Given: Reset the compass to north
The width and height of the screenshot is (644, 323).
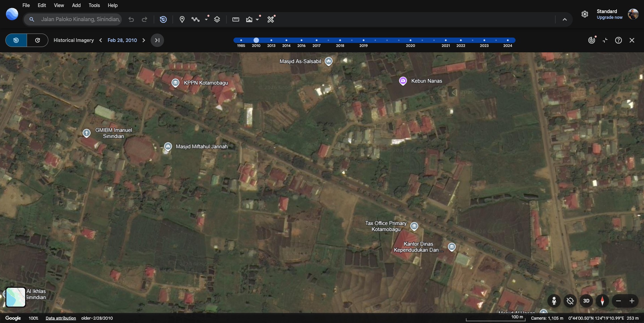Looking at the screenshot, I should pos(602,301).
